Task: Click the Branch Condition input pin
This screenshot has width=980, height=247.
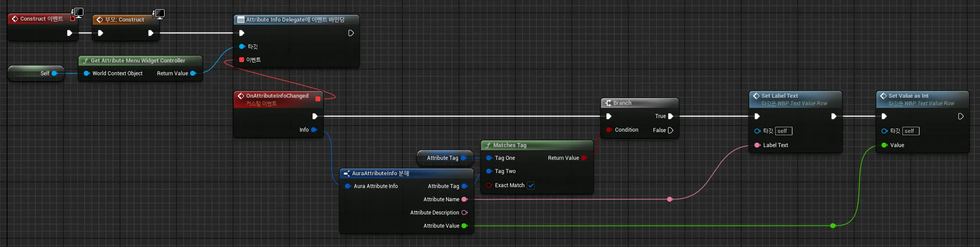Action: [x=609, y=130]
